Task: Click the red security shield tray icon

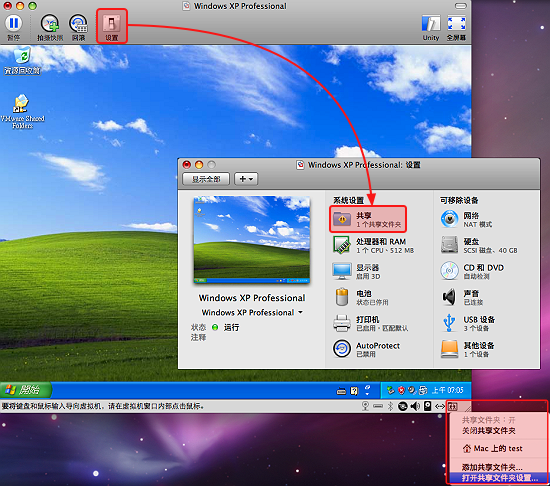Action: click(401, 390)
